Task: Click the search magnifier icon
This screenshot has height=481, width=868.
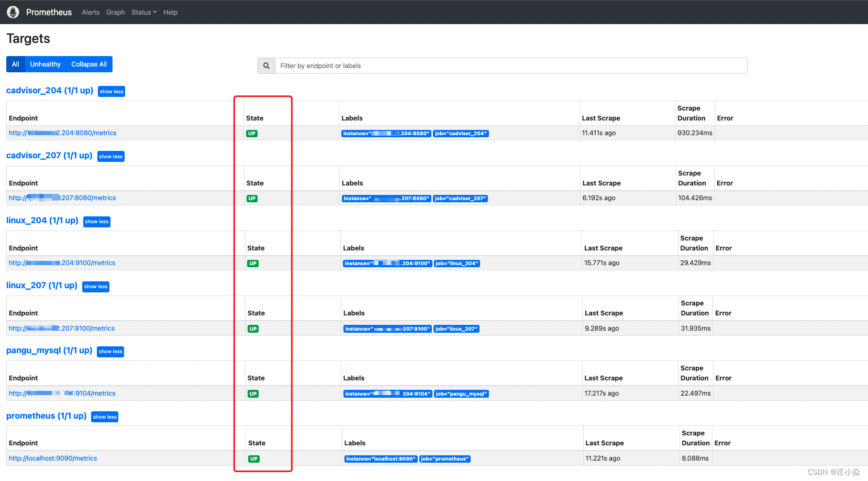Action: point(266,66)
